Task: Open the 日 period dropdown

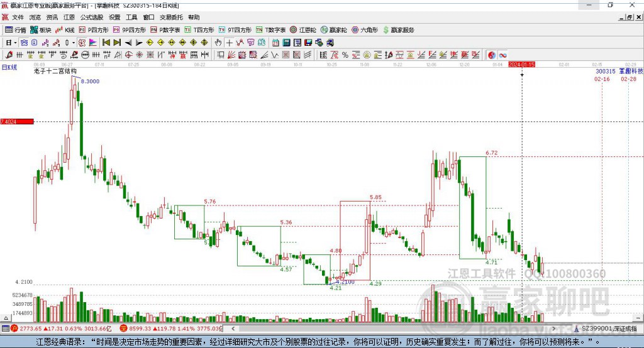Action: (x=11, y=43)
